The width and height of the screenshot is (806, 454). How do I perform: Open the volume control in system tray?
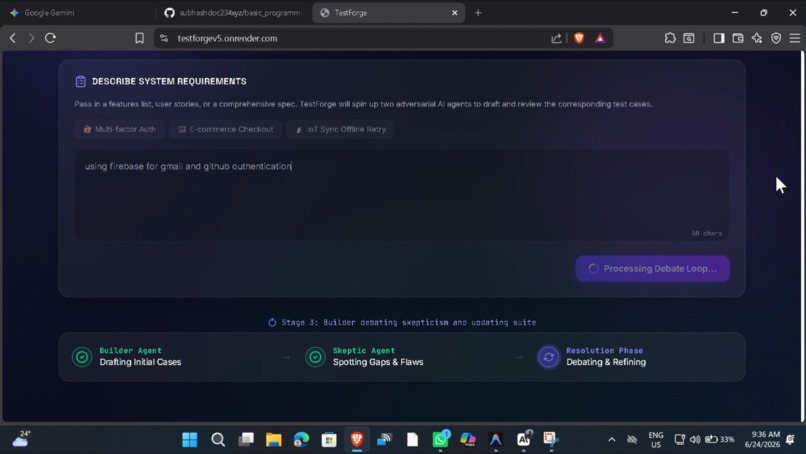pyautogui.click(x=695, y=440)
